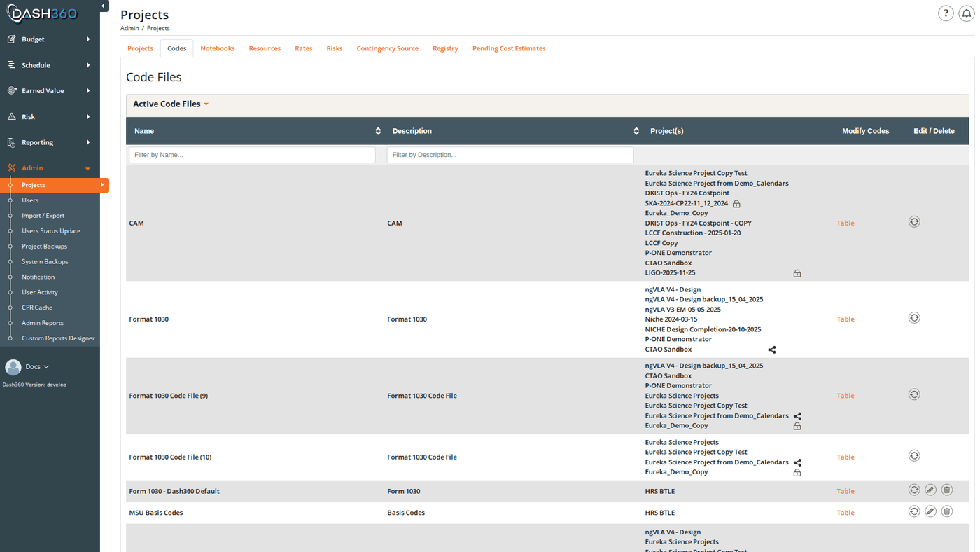Image resolution: width=980 pixels, height=552 pixels.
Task: Delete Form 1030 - Dash360 Default with trash icon
Action: coord(947,490)
